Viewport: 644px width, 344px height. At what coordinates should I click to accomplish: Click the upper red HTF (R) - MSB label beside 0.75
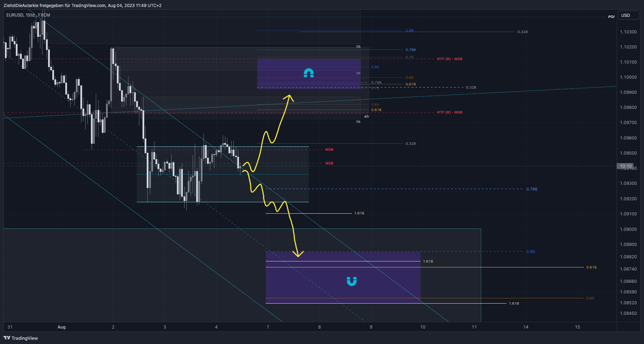(x=450, y=59)
